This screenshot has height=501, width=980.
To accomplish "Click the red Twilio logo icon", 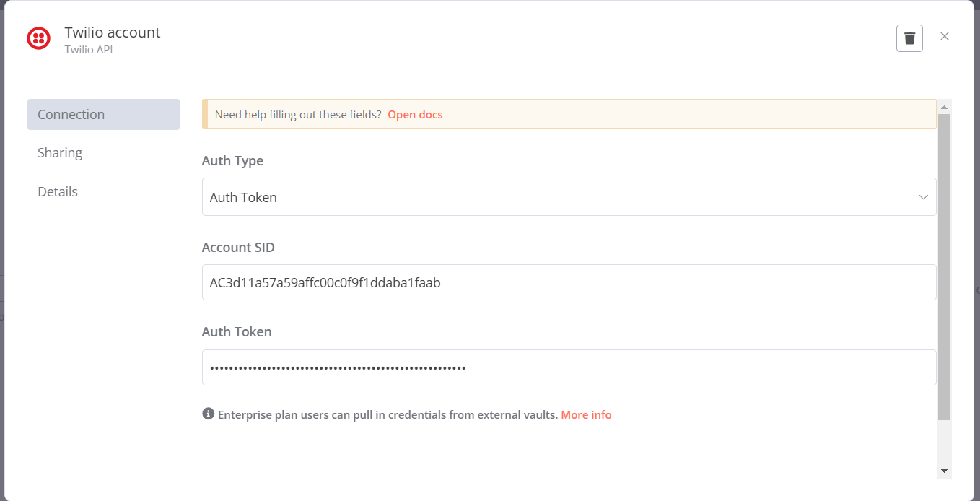I will (38, 38).
